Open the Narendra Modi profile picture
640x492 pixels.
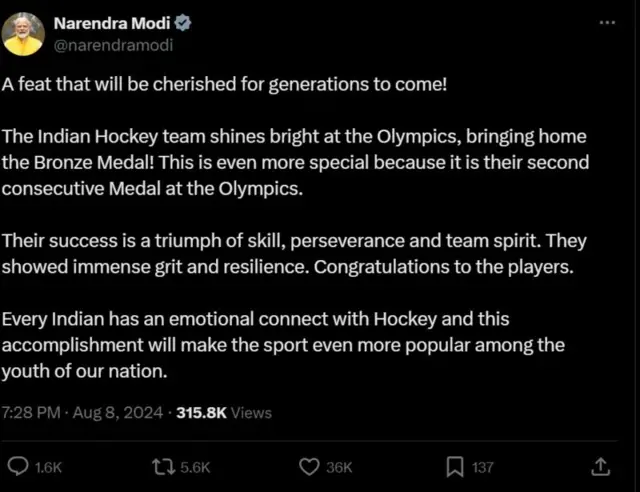[x=23, y=33]
